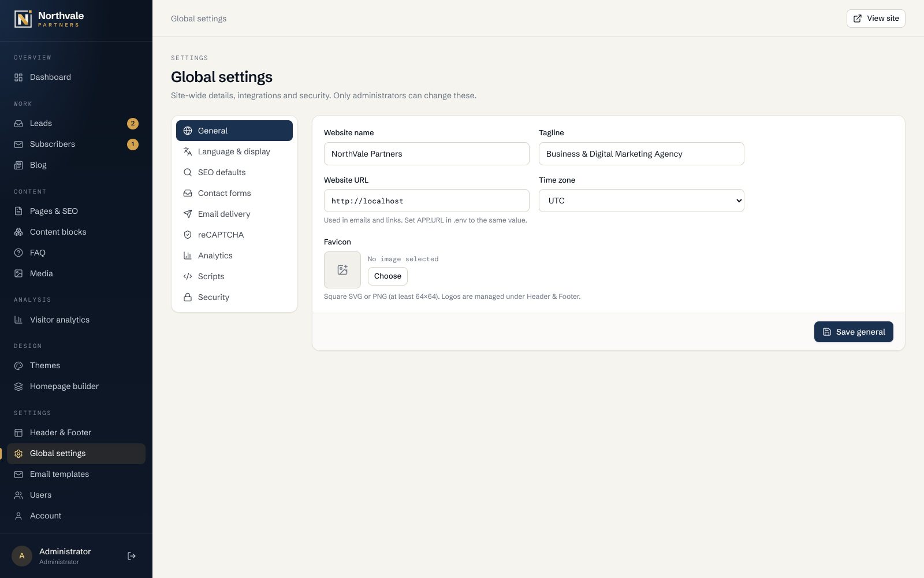
Task: Switch to the Analytics settings tab
Action: (234, 255)
